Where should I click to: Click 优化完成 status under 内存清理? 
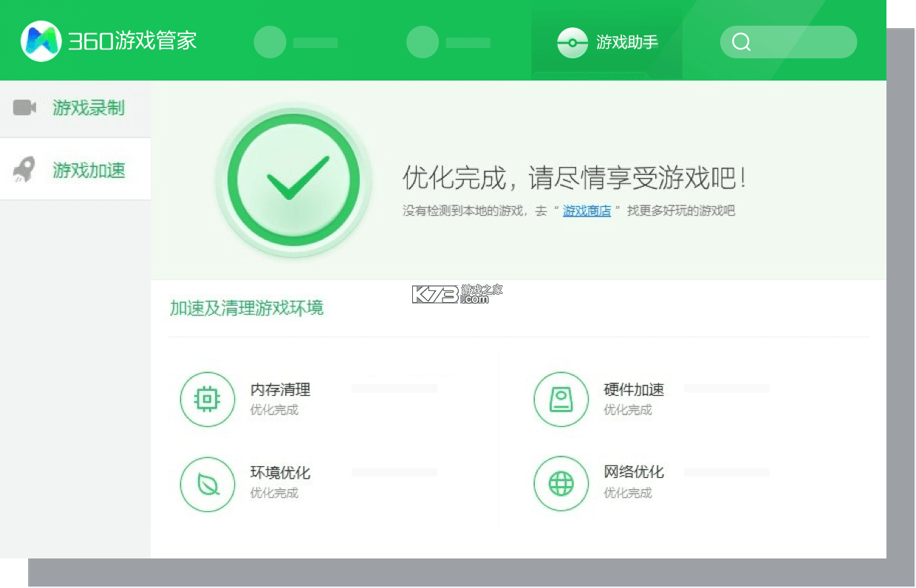pyautogui.click(x=274, y=410)
